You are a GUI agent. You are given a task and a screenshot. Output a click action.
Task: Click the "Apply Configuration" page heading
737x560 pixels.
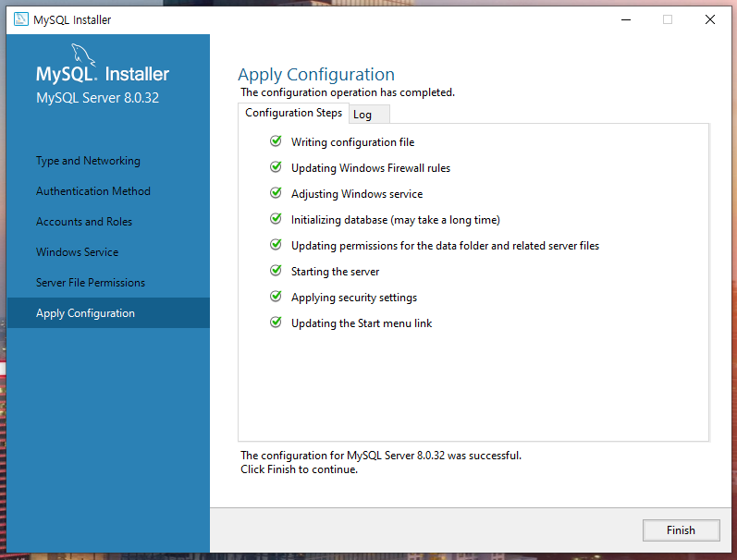tap(316, 75)
